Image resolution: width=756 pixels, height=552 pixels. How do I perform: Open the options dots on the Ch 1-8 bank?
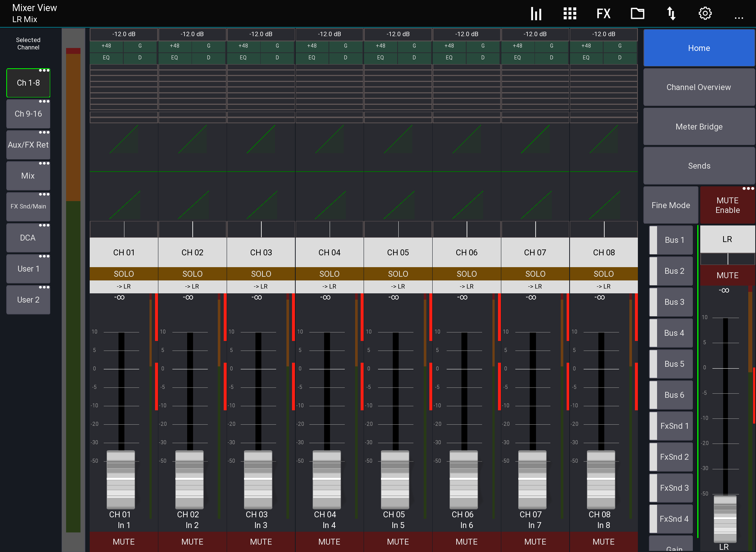click(x=45, y=70)
